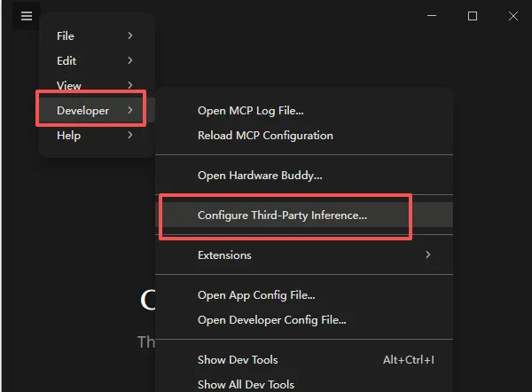Expand the Help submenu chevron
Viewport: 532px width, 392px height.
(130, 135)
